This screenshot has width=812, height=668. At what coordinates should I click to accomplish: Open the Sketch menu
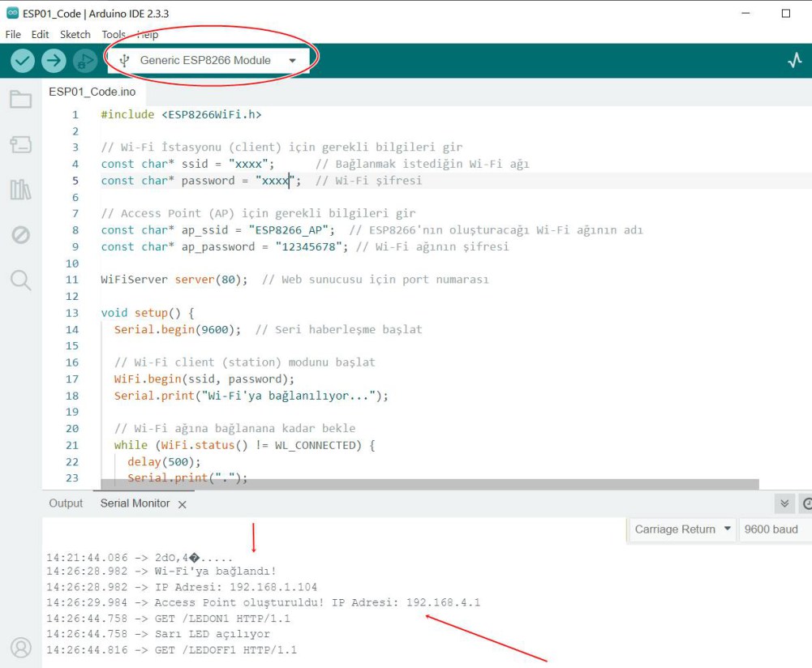click(x=75, y=34)
